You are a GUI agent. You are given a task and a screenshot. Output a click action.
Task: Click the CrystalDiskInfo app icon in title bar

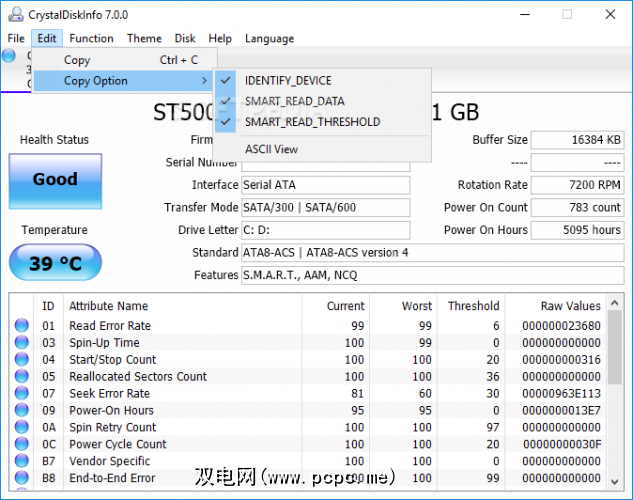point(11,15)
